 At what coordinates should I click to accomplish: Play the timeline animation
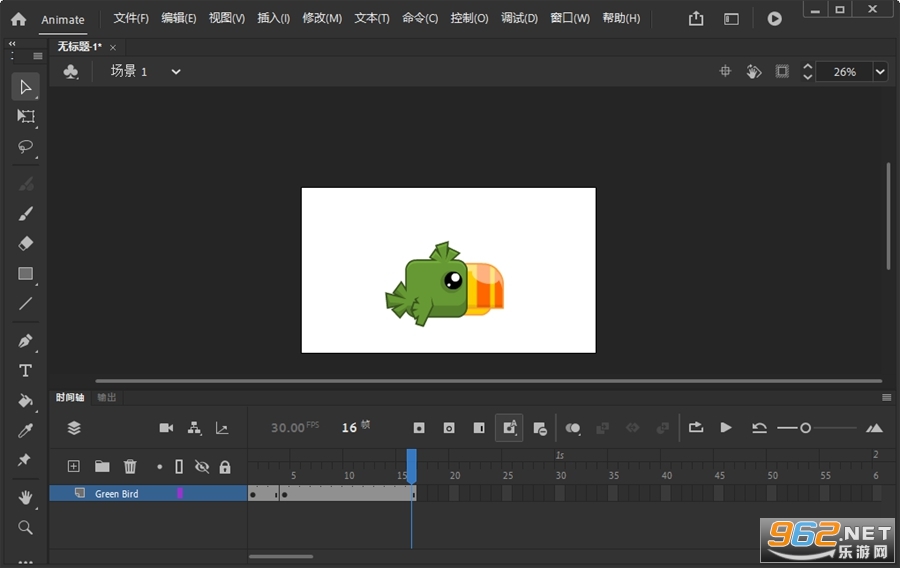[x=726, y=427]
